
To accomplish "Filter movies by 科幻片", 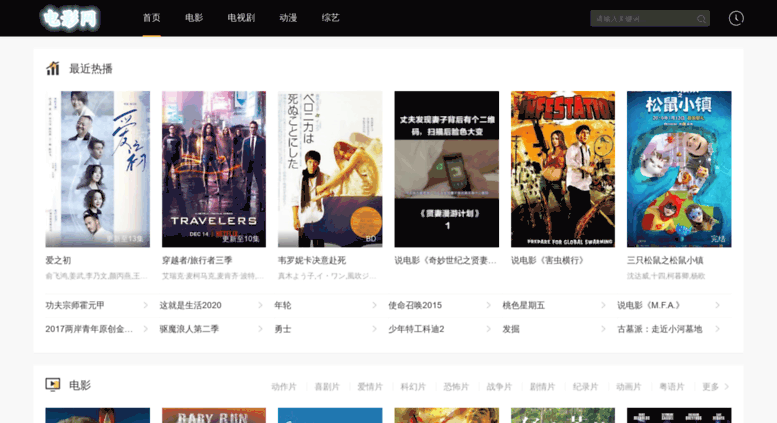I will (413, 387).
